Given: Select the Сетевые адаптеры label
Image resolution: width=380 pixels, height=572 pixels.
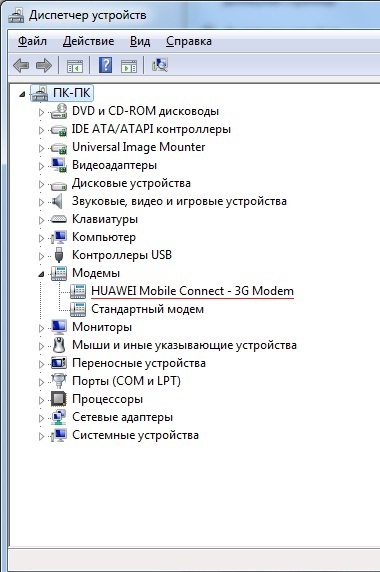Looking at the screenshot, I should click(x=122, y=417).
